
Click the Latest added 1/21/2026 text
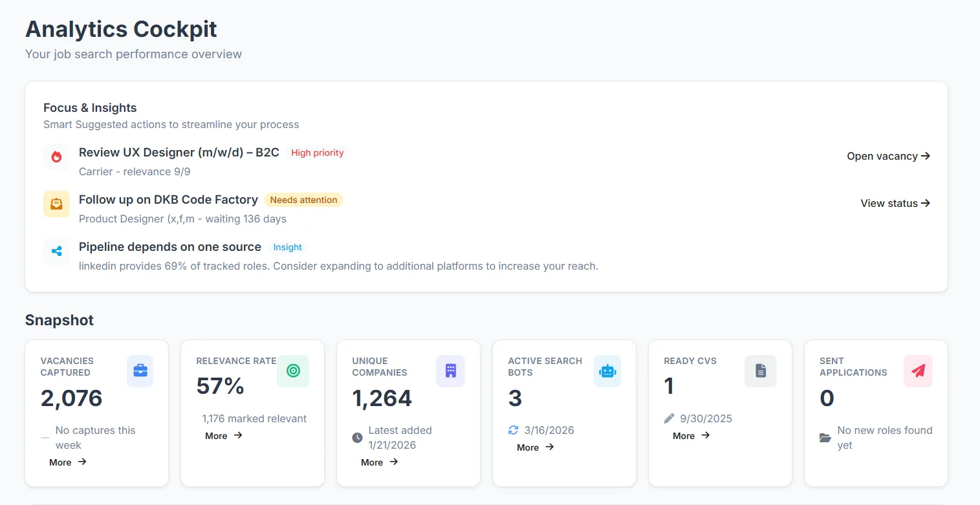400,438
